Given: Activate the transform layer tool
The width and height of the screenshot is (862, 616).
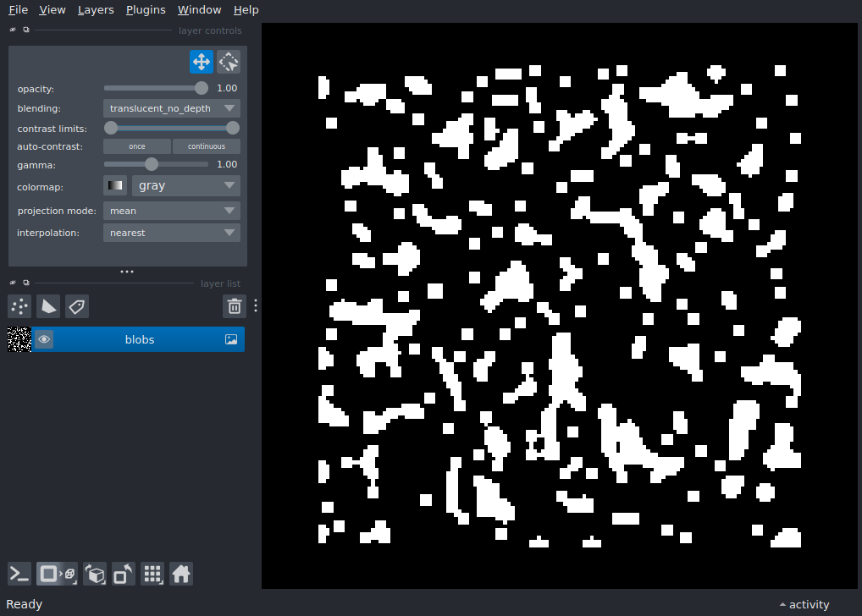Looking at the screenshot, I should tap(229, 62).
